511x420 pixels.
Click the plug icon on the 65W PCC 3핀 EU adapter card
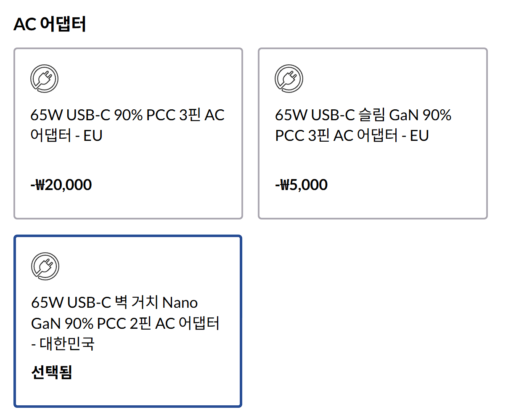coord(44,78)
